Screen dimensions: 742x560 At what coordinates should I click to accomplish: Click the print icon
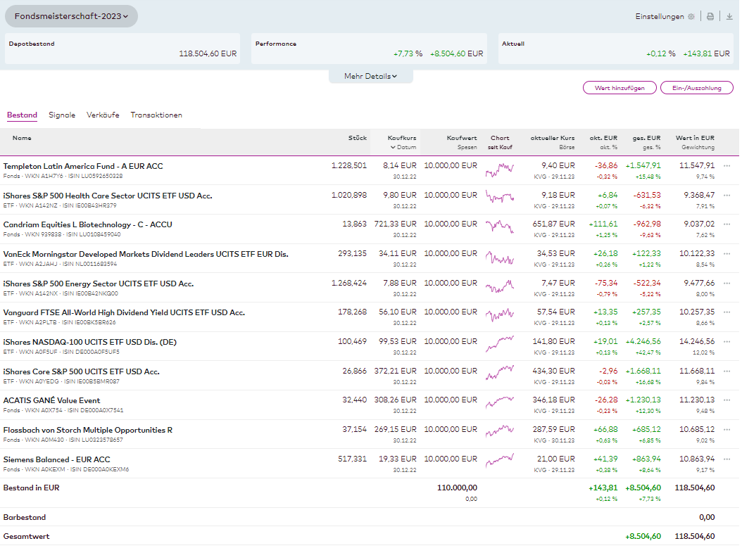click(710, 17)
